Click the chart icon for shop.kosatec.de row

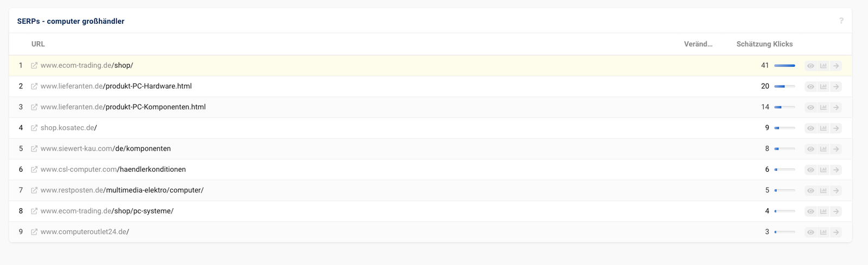pos(824,128)
